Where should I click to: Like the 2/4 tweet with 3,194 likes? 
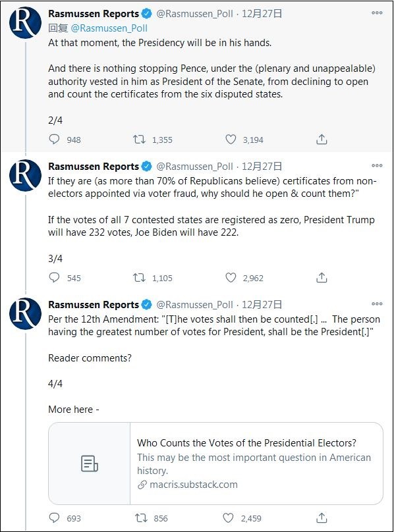point(231,140)
